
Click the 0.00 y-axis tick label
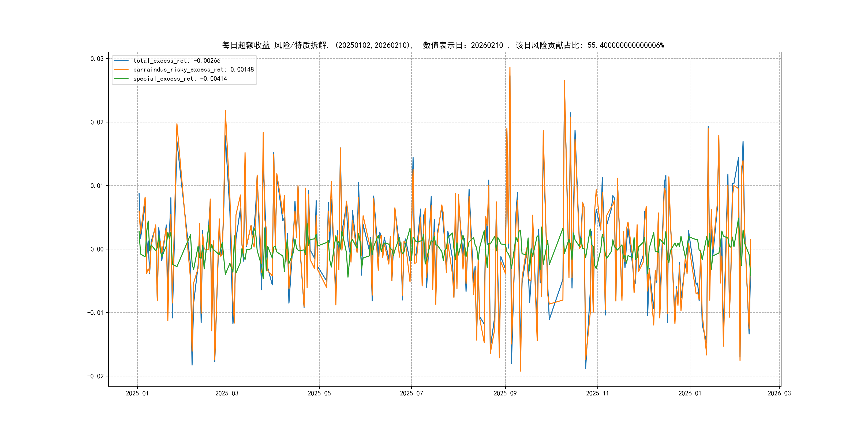(x=97, y=249)
